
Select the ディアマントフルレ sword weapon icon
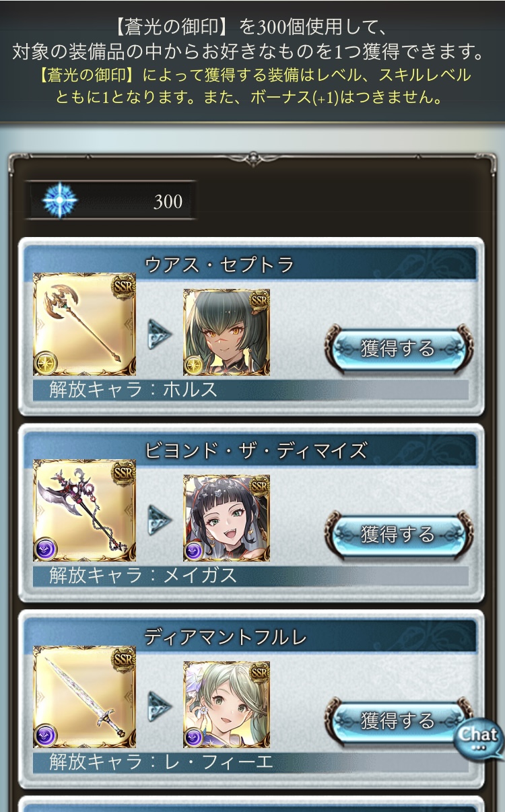pyautogui.click(x=84, y=697)
